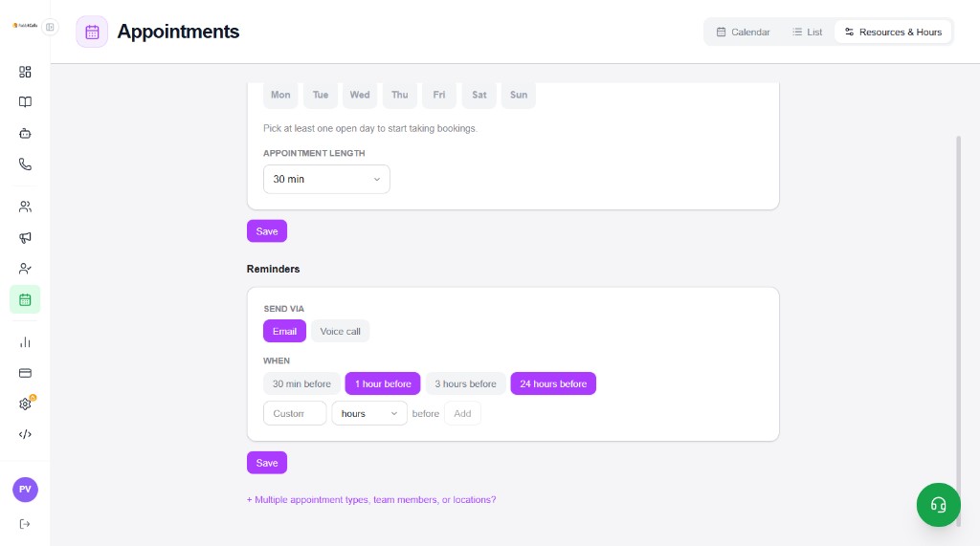The width and height of the screenshot is (980, 546).
Task: Open the knowledge base book icon
Action: coord(25,101)
